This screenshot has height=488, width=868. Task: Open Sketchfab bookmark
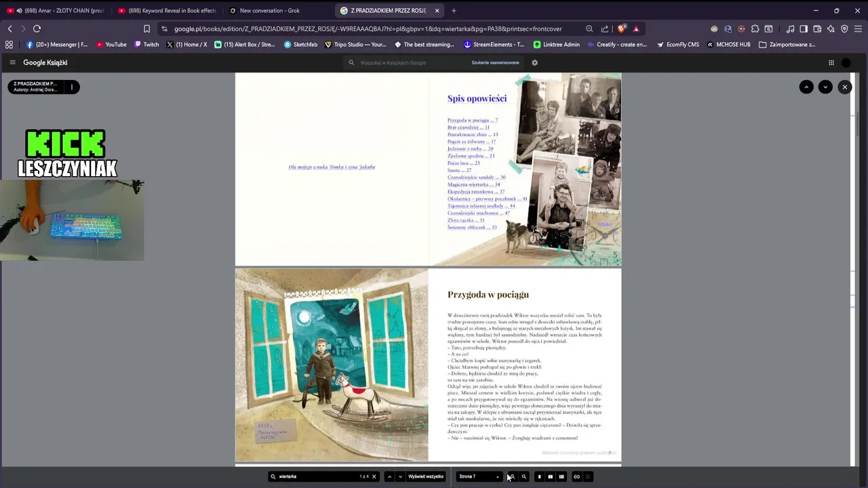tap(300, 44)
